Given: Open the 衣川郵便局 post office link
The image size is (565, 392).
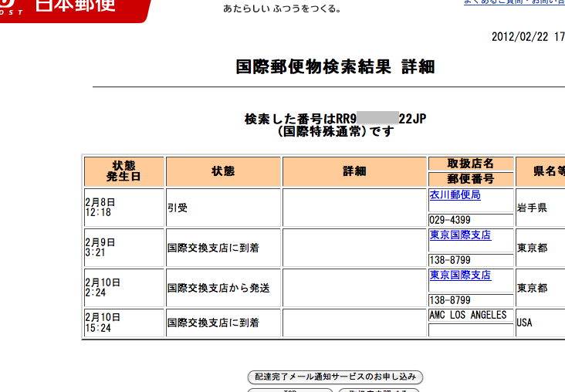Looking at the screenshot, I should tap(455, 195).
